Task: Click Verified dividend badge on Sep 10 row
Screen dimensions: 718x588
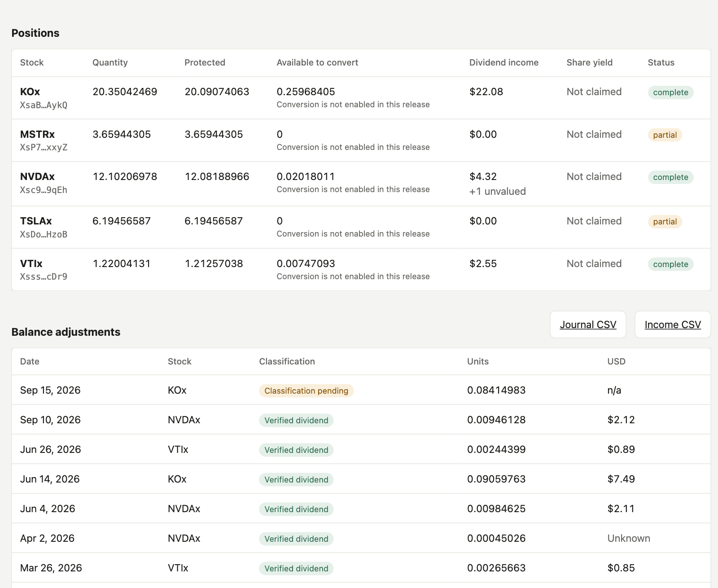Action: click(296, 421)
